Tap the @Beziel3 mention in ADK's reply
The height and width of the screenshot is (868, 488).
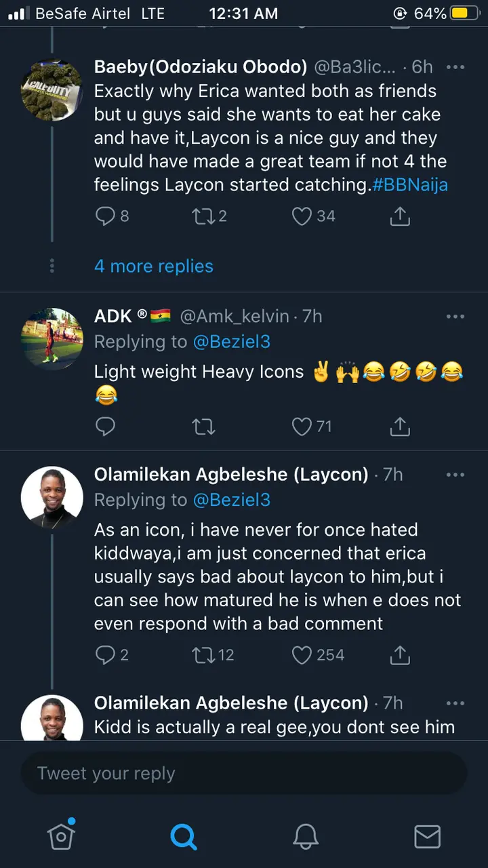[232, 342]
